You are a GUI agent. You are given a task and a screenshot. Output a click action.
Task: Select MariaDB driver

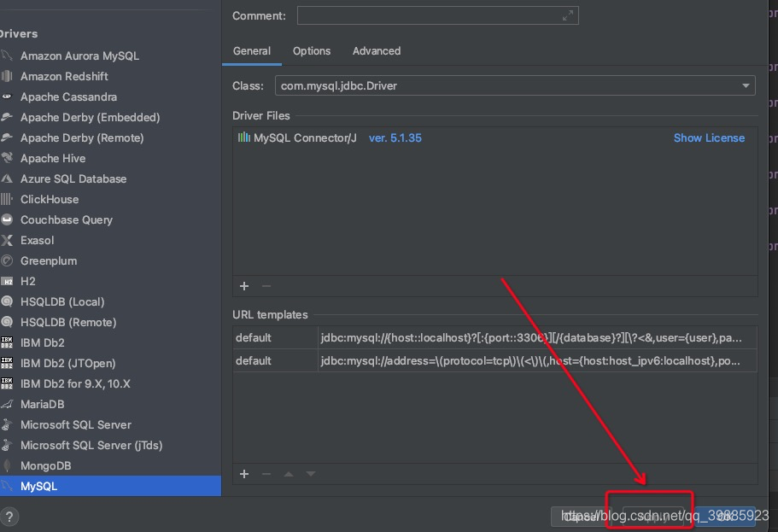coord(110,405)
